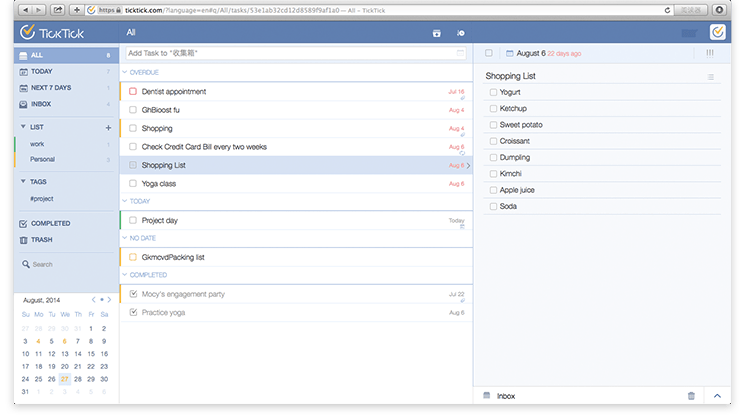Viewport: 746px width, 418px height.
Task: Add a new list with plus icon
Action: (108, 127)
